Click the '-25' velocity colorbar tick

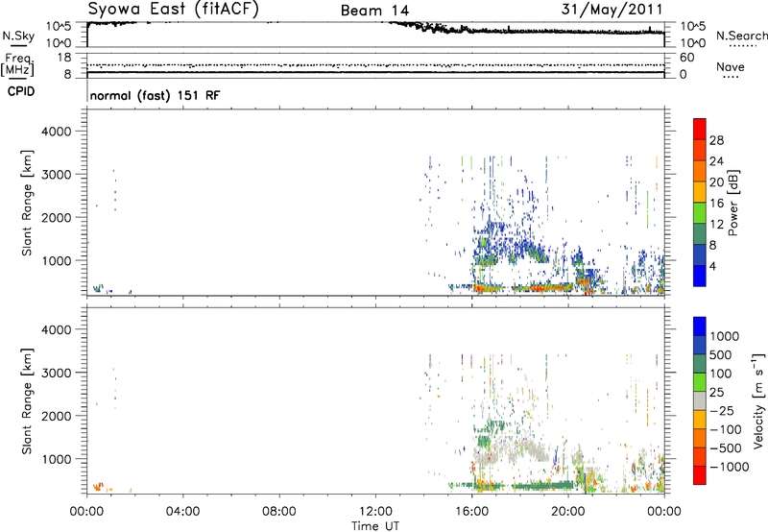pyautogui.click(x=723, y=410)
